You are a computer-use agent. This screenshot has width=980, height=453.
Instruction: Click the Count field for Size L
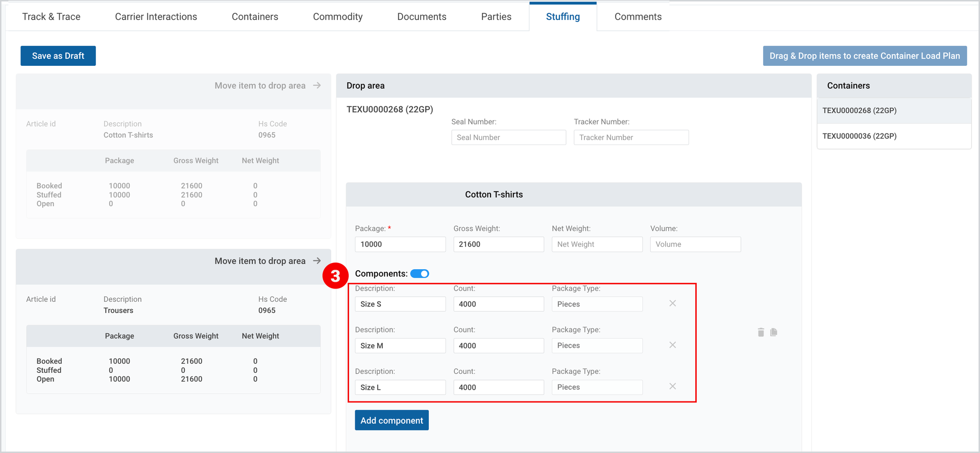[499, 387]
